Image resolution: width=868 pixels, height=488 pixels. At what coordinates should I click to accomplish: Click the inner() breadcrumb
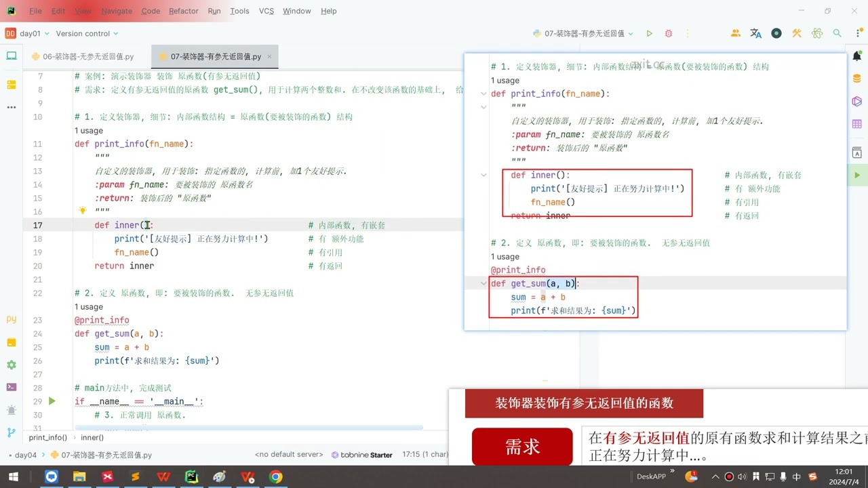tap(92, 438)
